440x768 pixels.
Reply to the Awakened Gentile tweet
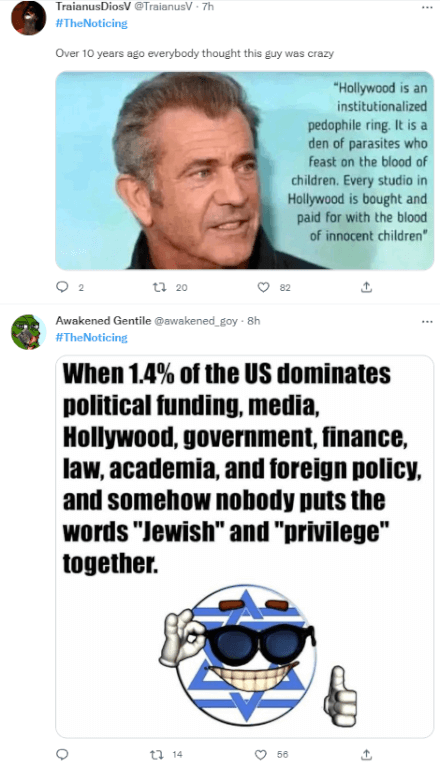point(62,754)
